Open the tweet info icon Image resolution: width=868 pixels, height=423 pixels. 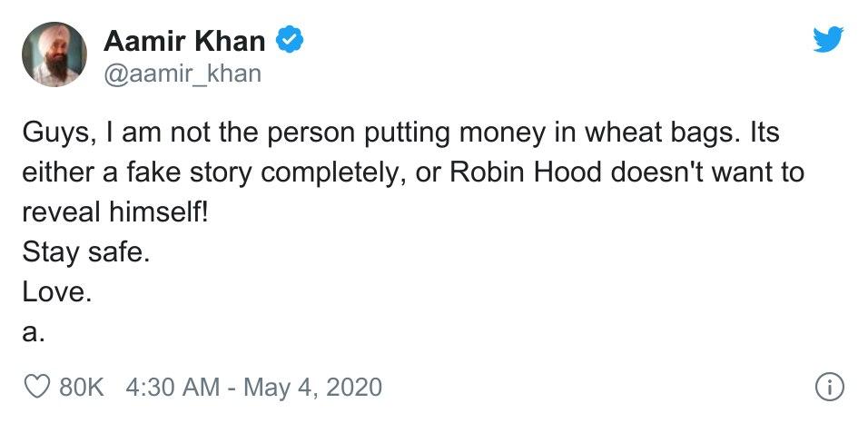pyautogui.click(x=830, y=388)
